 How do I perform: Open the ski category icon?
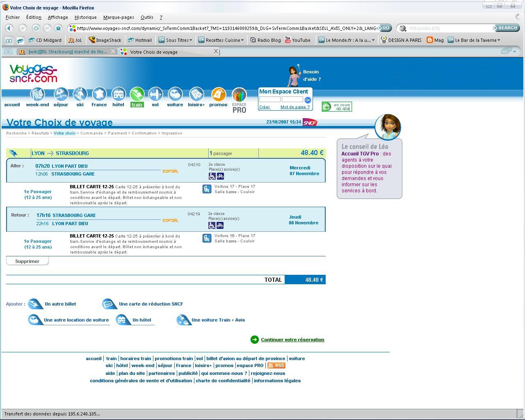[x=80, y=94]
